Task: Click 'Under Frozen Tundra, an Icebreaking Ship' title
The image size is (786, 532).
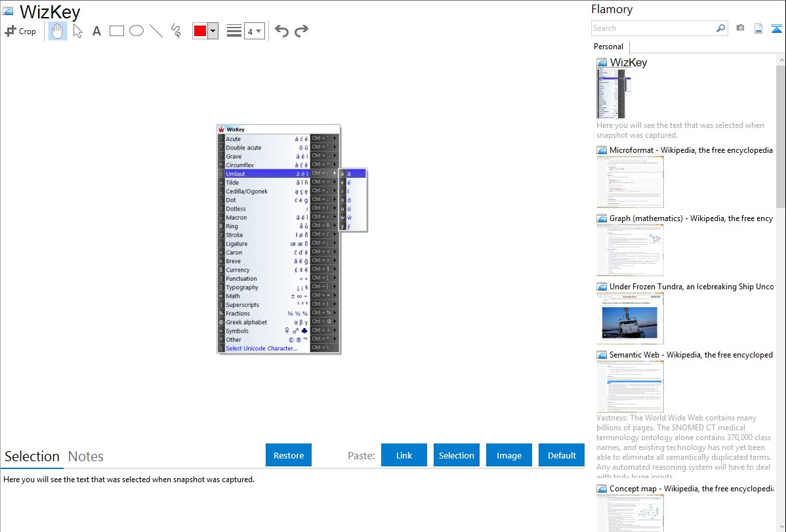Action: click(692, 286)
